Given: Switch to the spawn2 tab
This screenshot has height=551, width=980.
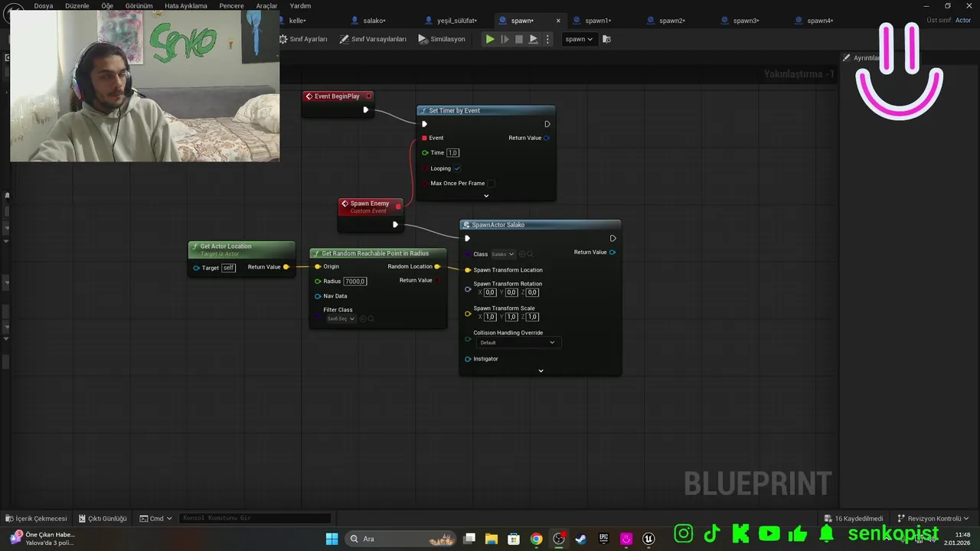Looking at the screenshot, I should [671, 21].
